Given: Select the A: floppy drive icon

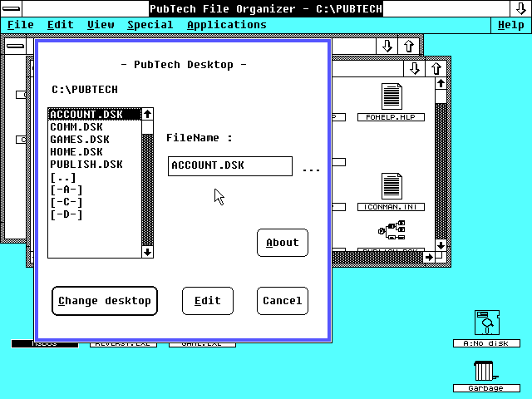Looking at the screenshot, I should click(487, 323).
